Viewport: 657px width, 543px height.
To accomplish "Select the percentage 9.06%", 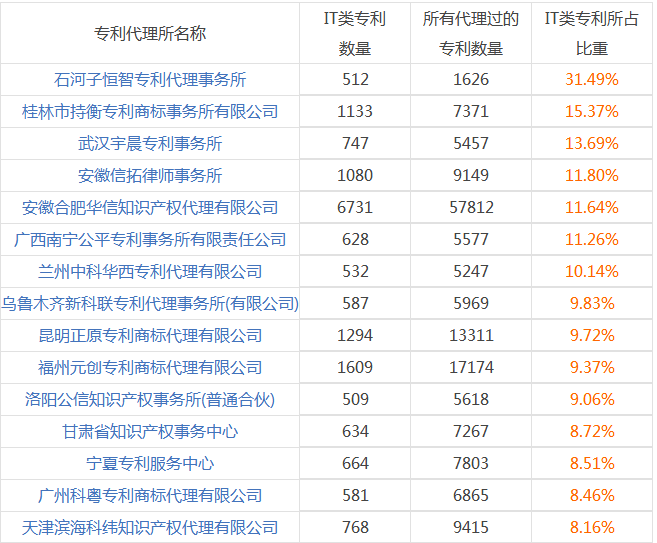I will tap(592, 399).
